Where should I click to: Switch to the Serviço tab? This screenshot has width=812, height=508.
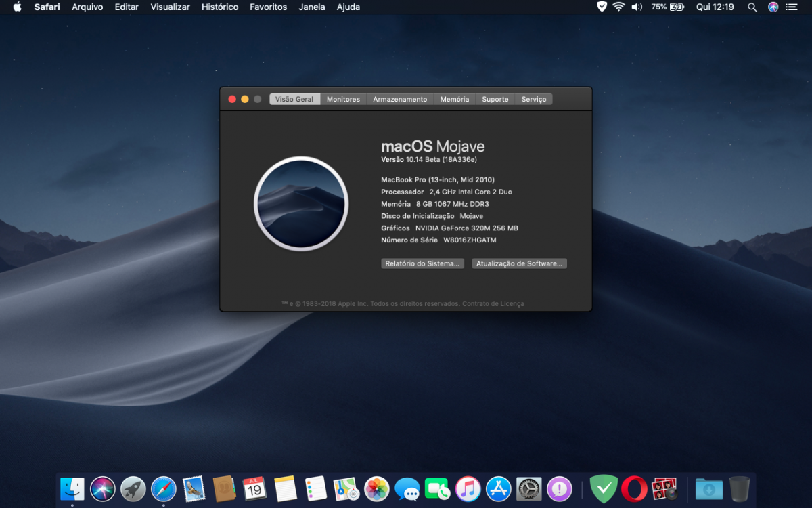pyautogui.click(x=534, y=99)
